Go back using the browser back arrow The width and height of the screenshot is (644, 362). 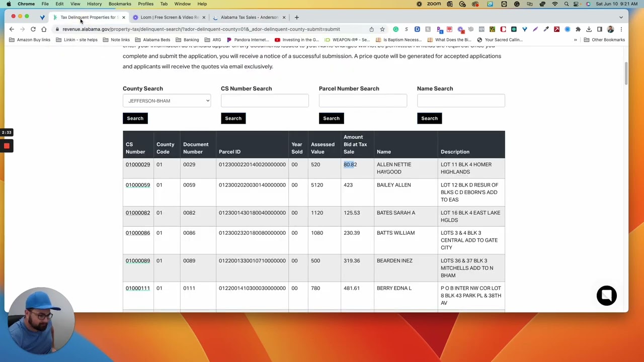click(x=12, y=29)
